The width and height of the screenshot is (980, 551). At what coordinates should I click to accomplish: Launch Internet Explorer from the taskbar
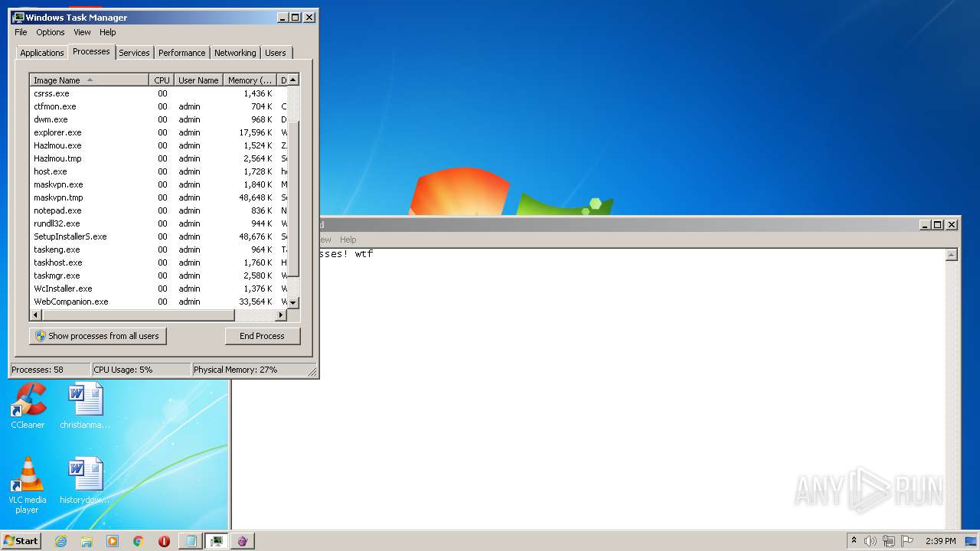61,541
